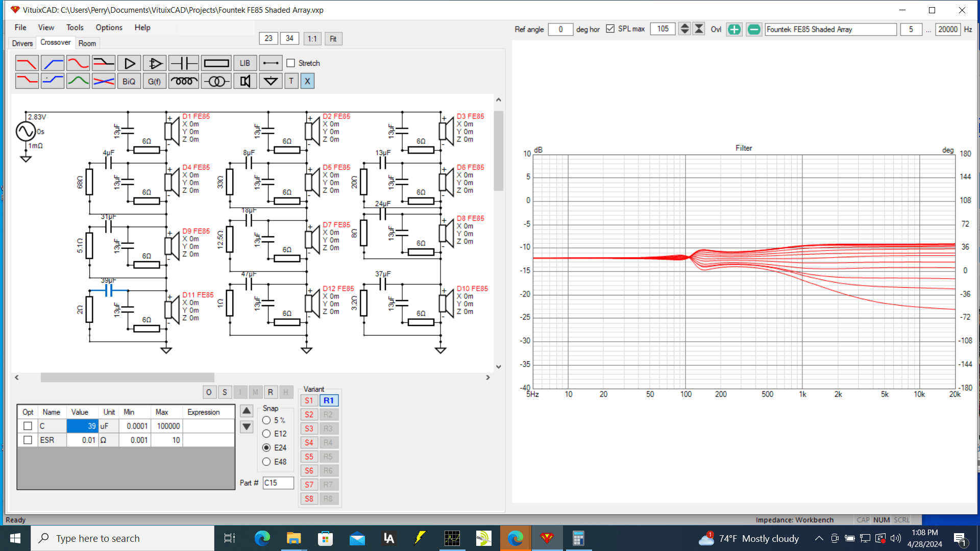This screenshot has height=551, width=980.
Task: Insert the black-red step attenuation filter block
Action: point(104,63)
